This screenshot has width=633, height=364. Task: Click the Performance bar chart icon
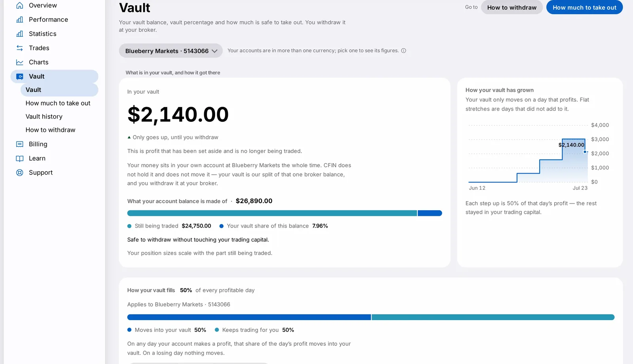tap(19, 20)
